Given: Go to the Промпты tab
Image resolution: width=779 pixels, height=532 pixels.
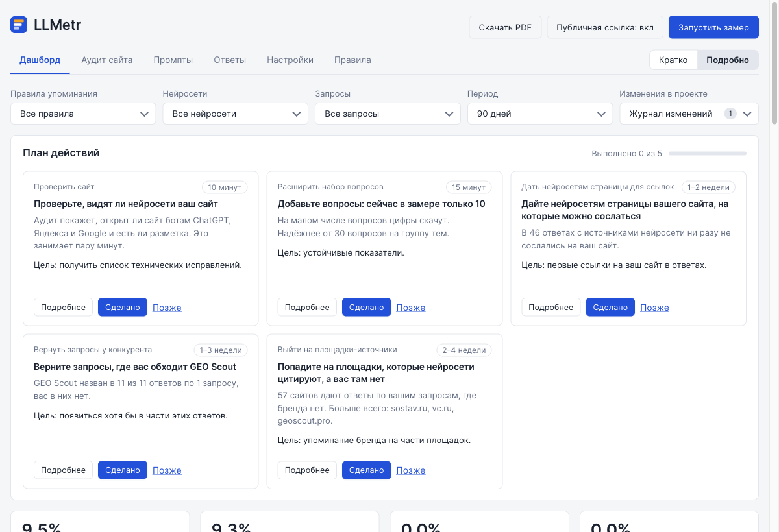Looking at the screenshot, I should (173, 60).
